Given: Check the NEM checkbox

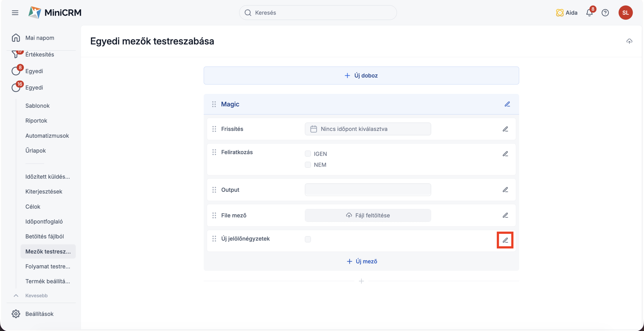Looking at the screenshot, I should click(x=308, y=165).
